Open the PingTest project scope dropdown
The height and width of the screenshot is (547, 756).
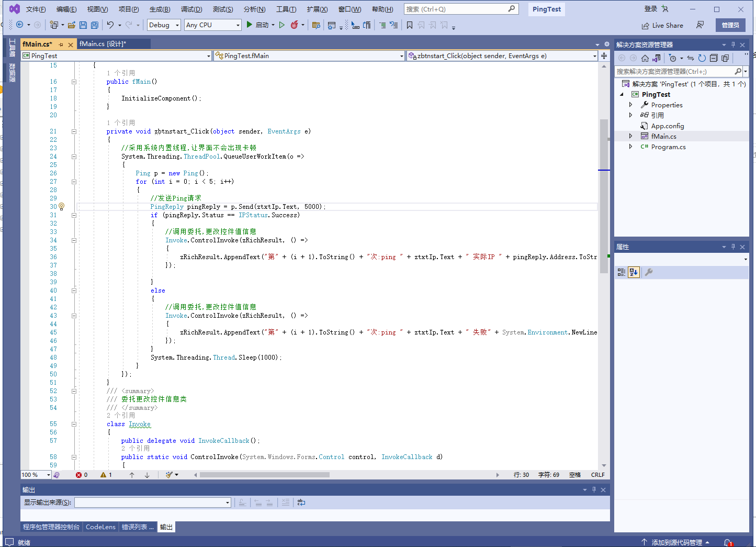point(117,55)
